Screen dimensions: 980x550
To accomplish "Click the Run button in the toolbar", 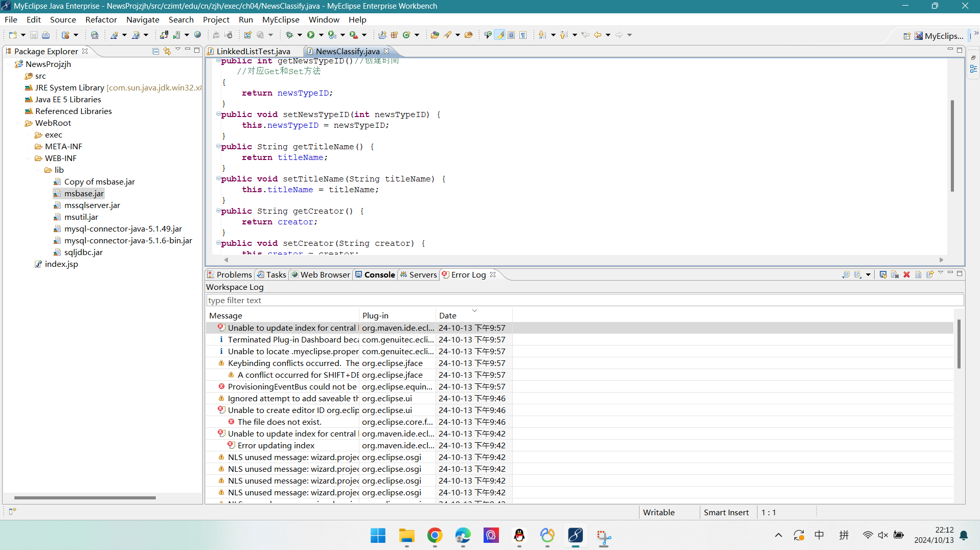I will (310, 35).
